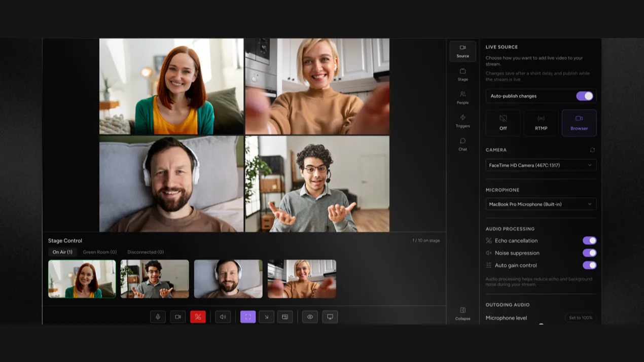Toggle the camera button in the bottom toolbar
The image size is (644, 362).
tap(178, 317)
